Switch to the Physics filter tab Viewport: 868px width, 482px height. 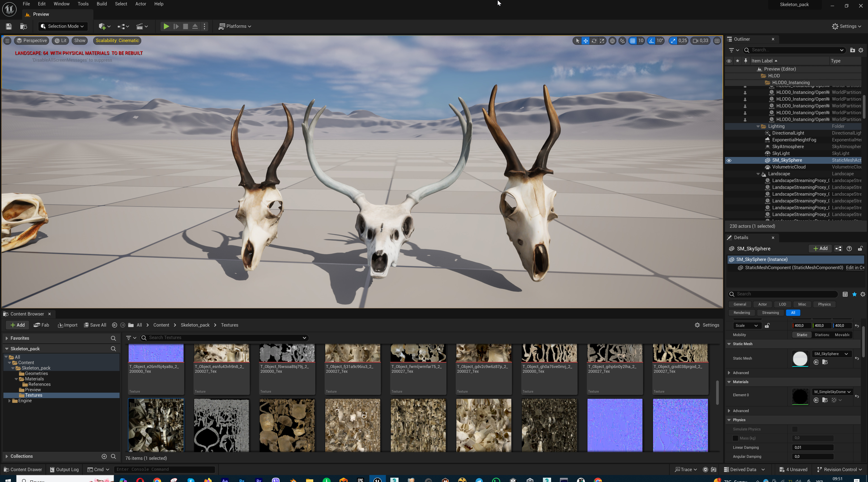click(x=824, y=305)
